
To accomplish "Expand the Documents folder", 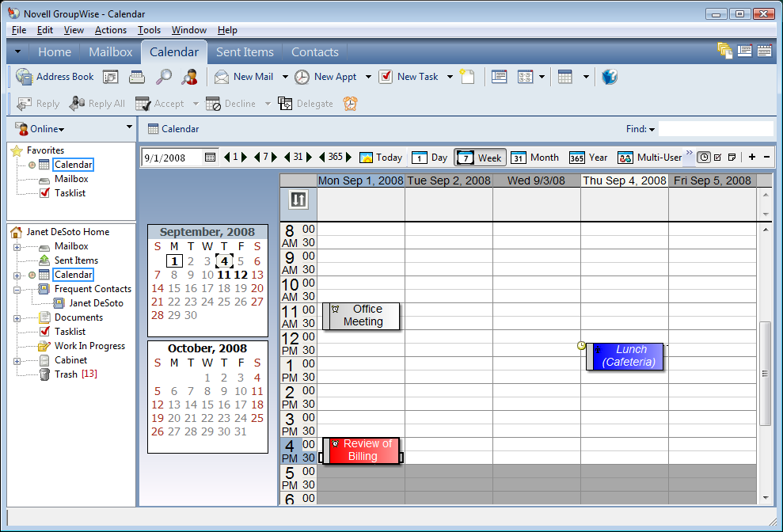I will click(x=17, y=318).
